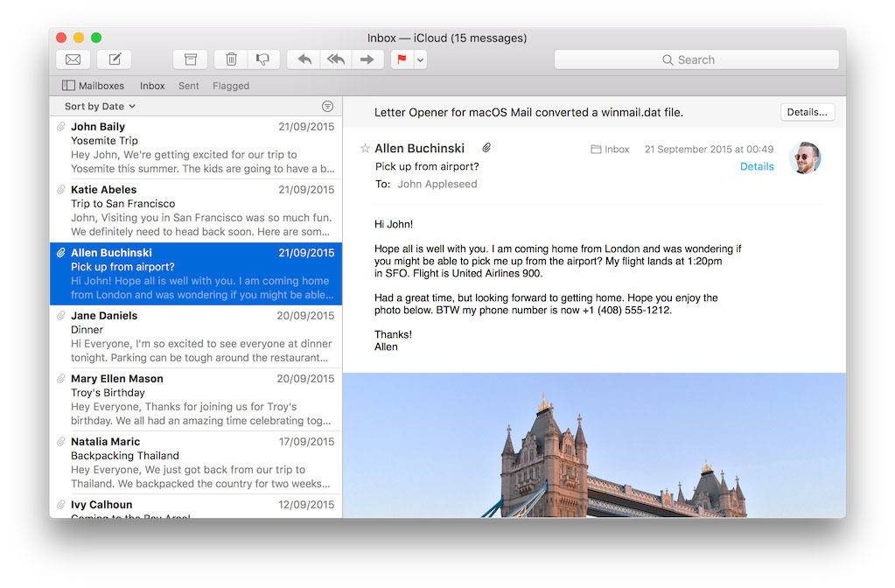Screen dimensions: 895x588
Task: Click the recipient John Appleseed
Action: click(437, 185)
